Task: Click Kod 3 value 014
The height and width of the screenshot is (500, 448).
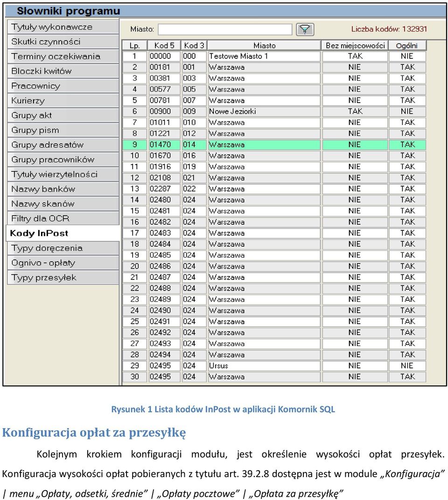Action: pos(194,145)
